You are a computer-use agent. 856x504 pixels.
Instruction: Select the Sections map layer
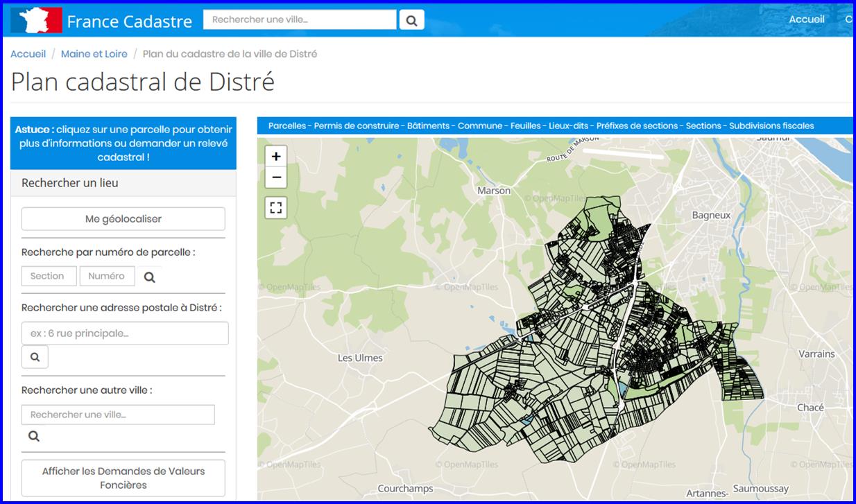click(x=704, y=126)
